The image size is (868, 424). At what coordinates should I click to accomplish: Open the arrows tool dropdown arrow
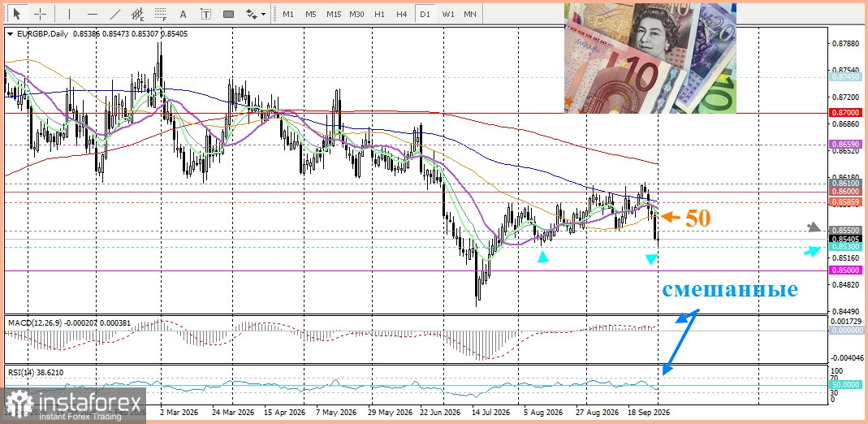[264, 14]
